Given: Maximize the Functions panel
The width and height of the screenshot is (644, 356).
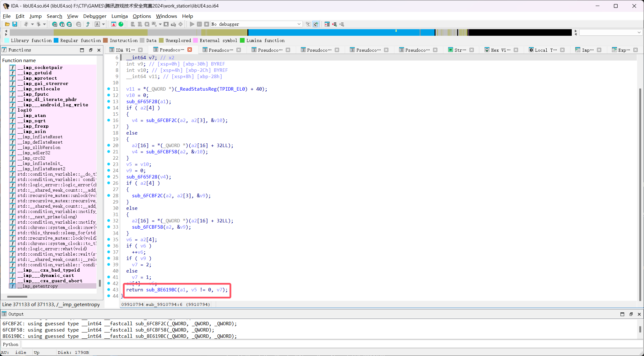Looking at the screenshot, I should point(82,50).
